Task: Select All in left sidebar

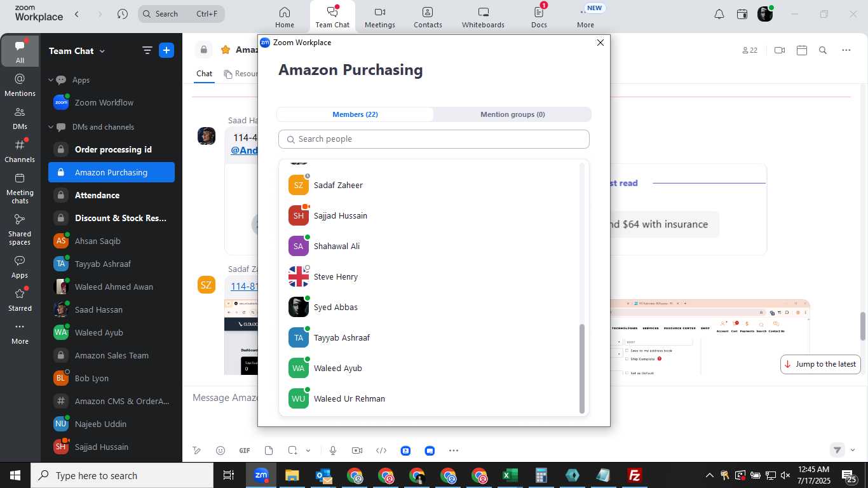Action: point(20,51)
